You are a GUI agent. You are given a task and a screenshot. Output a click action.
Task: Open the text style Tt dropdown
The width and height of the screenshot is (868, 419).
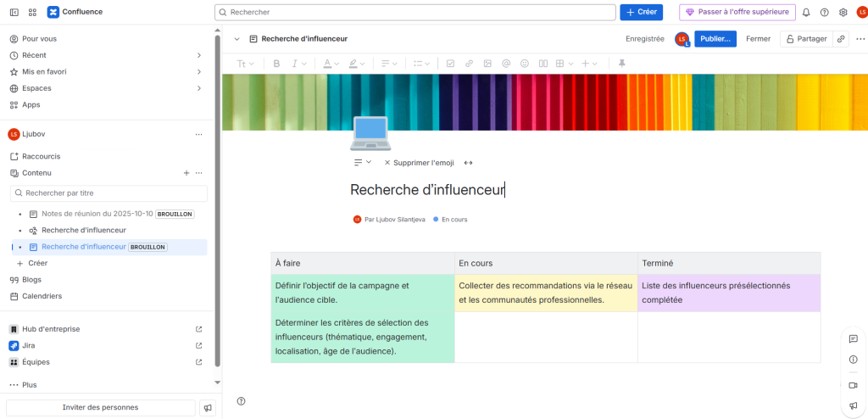pos(245,64)
